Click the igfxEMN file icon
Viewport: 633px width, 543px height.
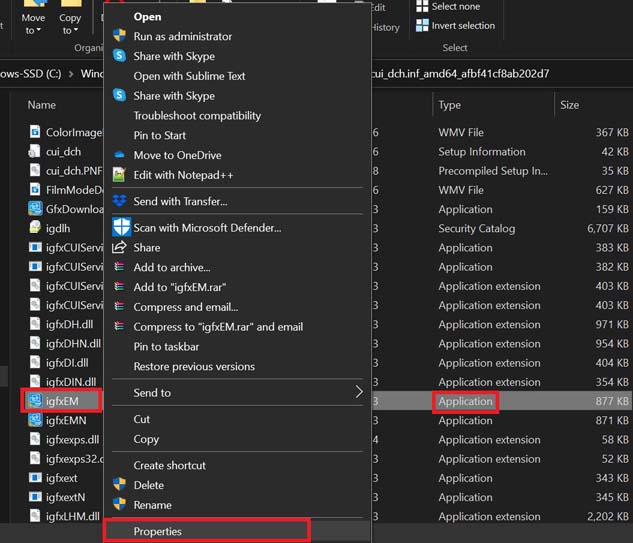coord(35,420)
